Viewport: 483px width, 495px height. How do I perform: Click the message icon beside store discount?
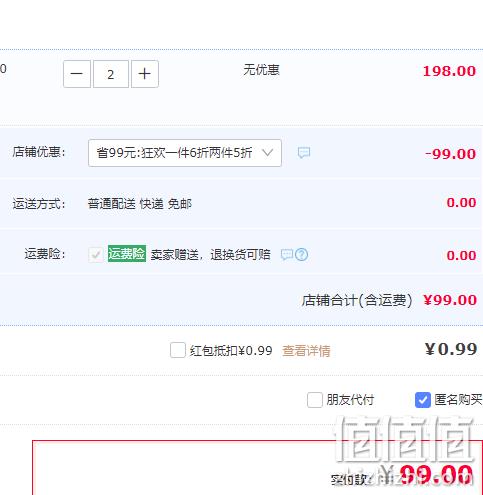[x=304, y=153]
